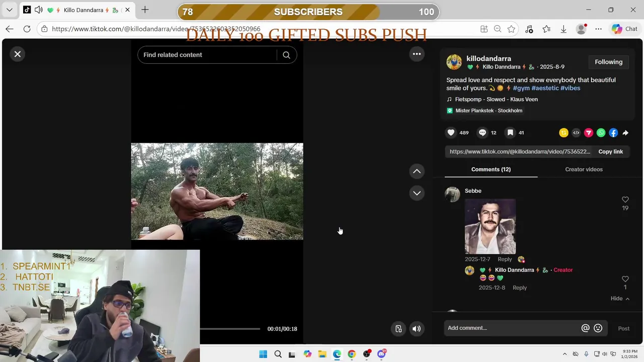The width and height of the screenshot is (644, 362).
Task: Close the TikTok video viewer
Action: 18,54
